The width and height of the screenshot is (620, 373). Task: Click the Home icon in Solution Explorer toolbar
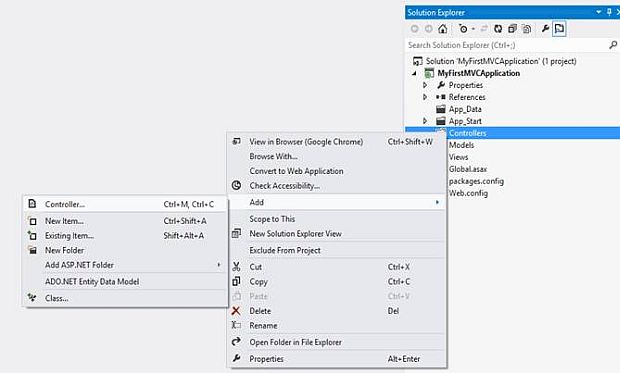click(x=443, y=29)
